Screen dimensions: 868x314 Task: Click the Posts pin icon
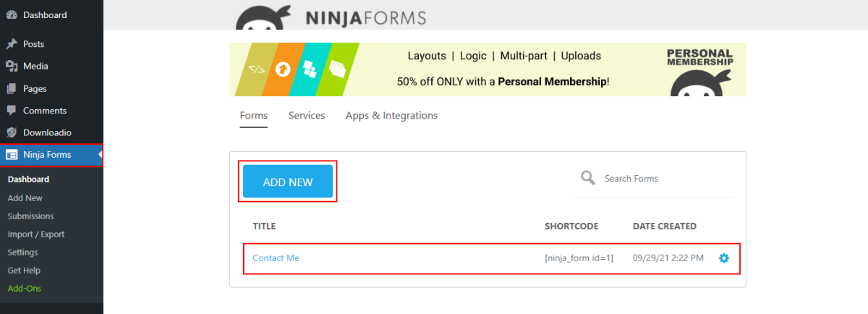tap(12, 44)
